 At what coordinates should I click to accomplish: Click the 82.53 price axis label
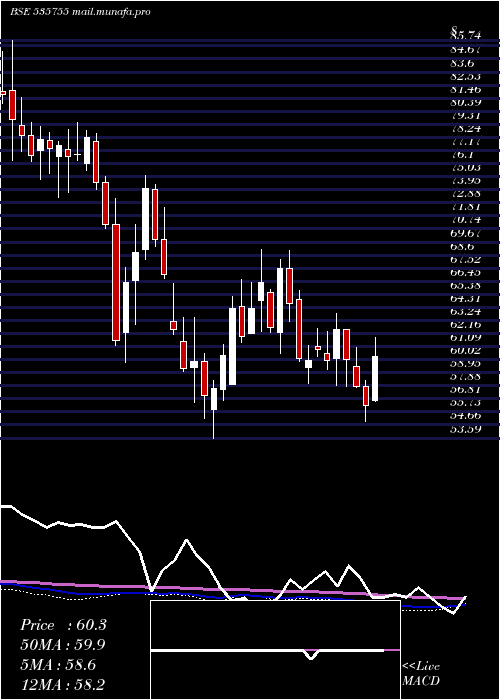coord(466,76)
